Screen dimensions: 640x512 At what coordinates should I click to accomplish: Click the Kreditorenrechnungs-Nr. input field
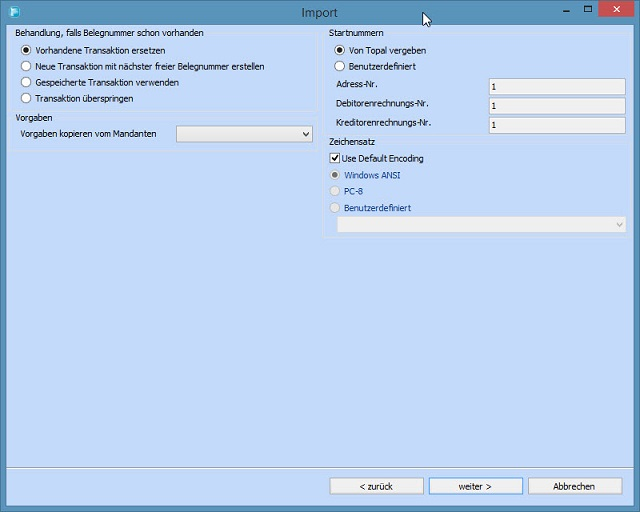556,125
